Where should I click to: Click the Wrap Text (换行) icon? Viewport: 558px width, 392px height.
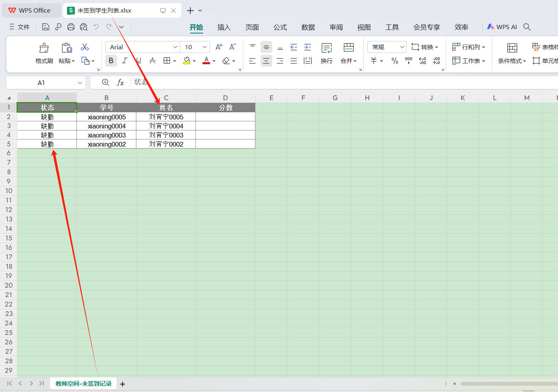click(326, 48)
